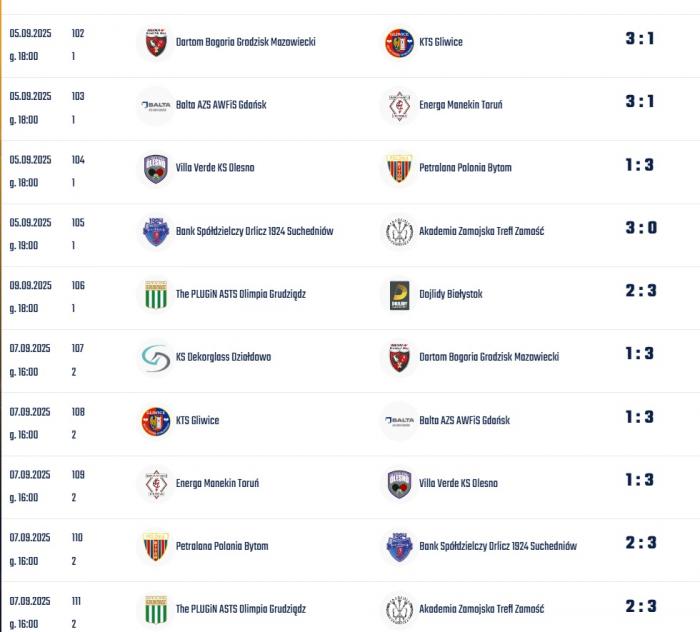Click Villa Verde KS Olesno crest, match 109
The image size is (700, 632).
tap(399, 484)
